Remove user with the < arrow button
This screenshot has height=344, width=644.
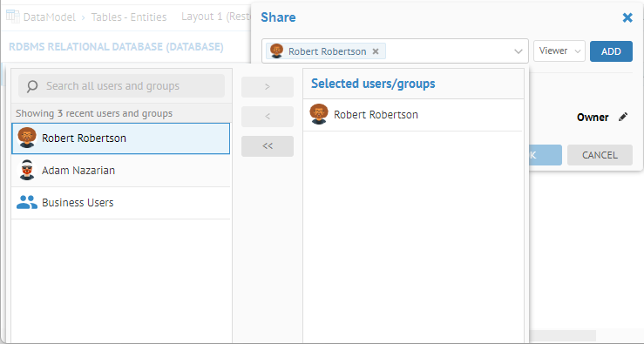[268, 116]
